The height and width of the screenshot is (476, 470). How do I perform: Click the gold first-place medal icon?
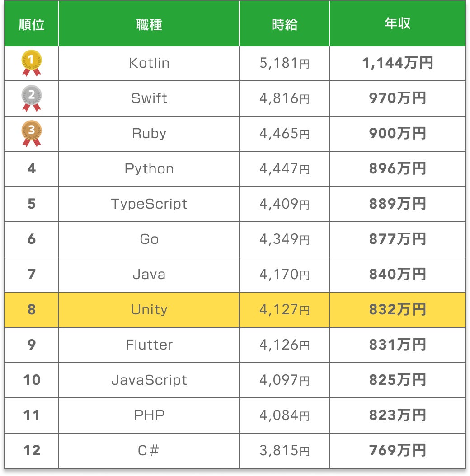click(x=32, y=63)
